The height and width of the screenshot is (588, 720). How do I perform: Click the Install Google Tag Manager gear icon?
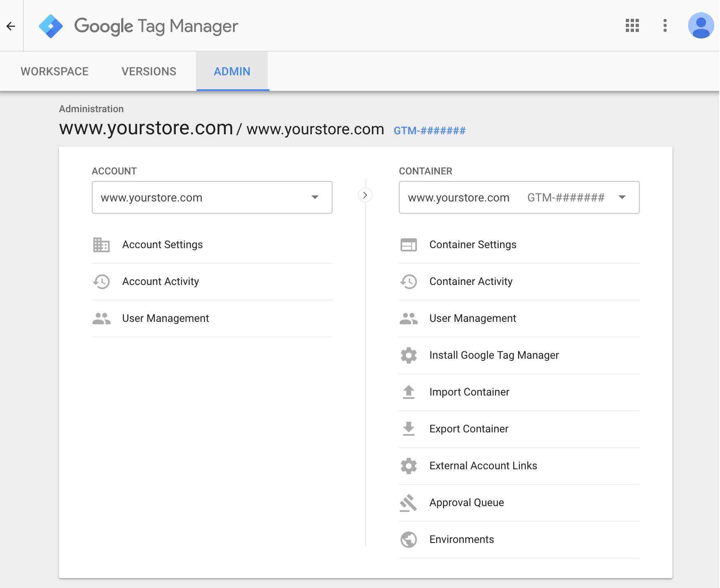[x=408, y=355]
